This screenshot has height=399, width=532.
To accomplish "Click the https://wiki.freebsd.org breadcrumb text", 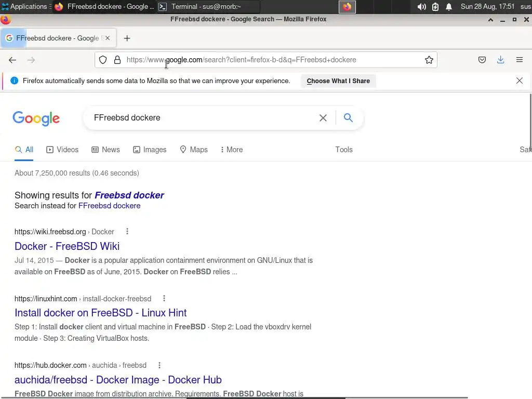I will click(x=50, y=232).
